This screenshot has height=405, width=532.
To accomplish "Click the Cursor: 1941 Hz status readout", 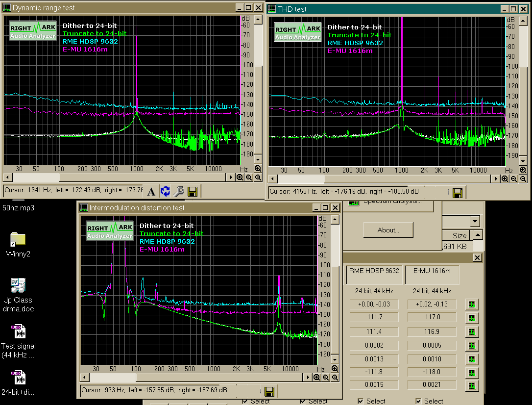I will (73, 190).
